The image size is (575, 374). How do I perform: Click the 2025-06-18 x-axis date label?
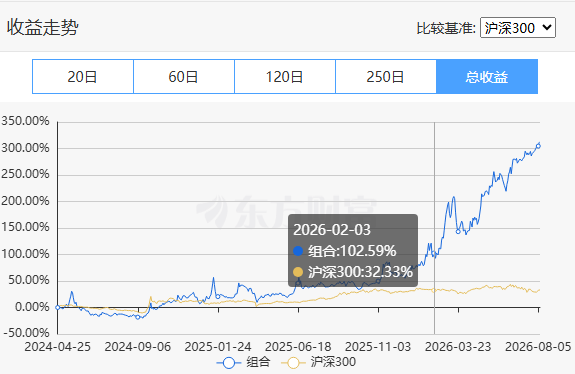pos(298,347)
